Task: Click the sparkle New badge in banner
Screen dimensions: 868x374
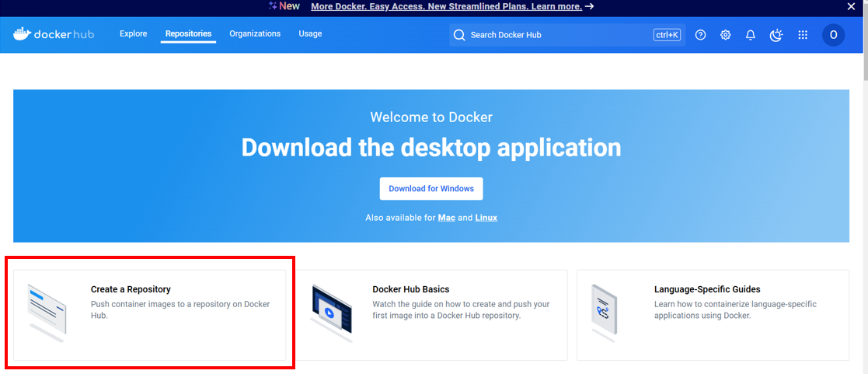Action: pos(284,6)
